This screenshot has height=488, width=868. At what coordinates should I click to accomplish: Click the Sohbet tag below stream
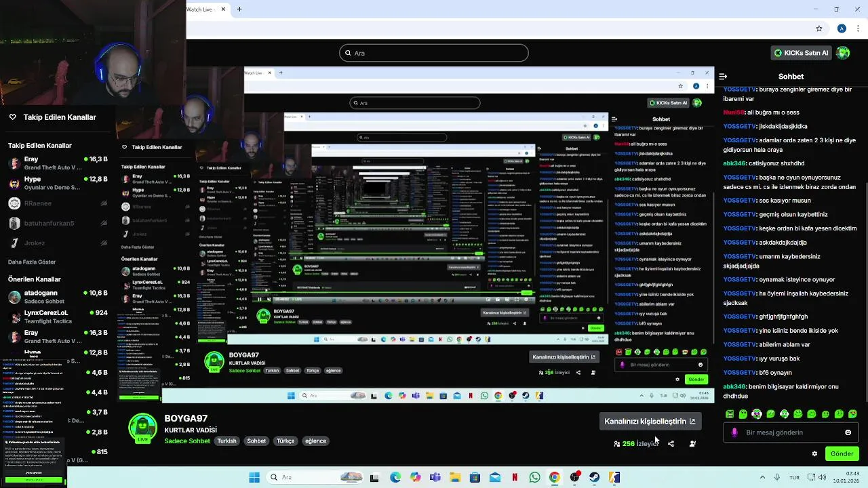256,441
